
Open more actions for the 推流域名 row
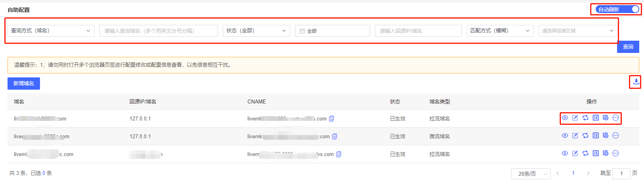[x=616, y=135]
